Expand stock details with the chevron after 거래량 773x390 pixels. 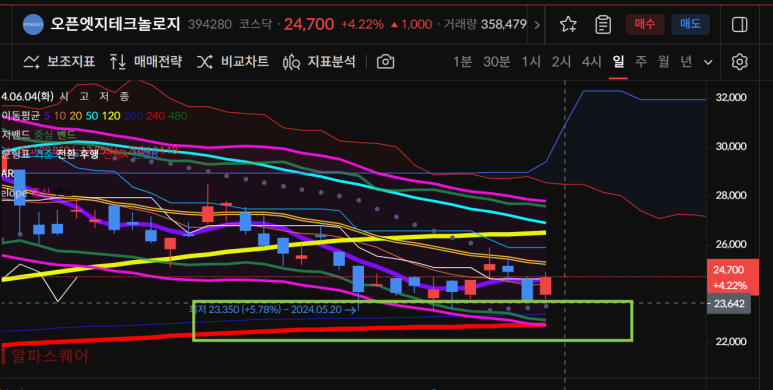point(537,24)
